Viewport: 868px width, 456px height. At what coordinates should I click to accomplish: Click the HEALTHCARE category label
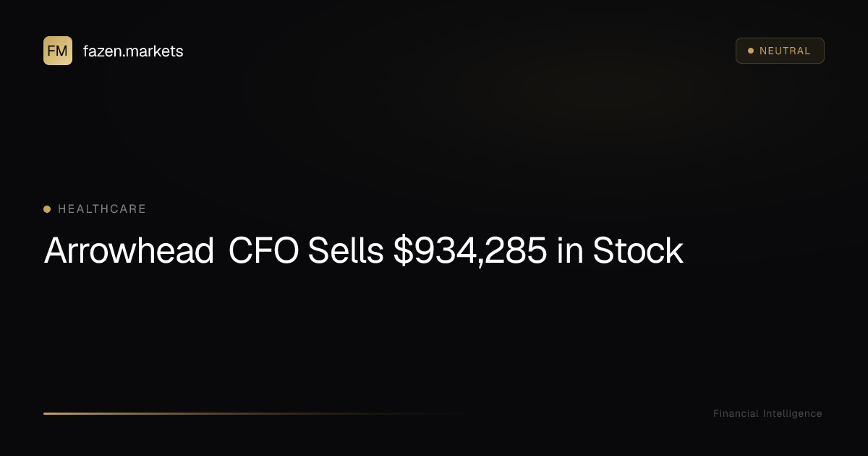102,209
